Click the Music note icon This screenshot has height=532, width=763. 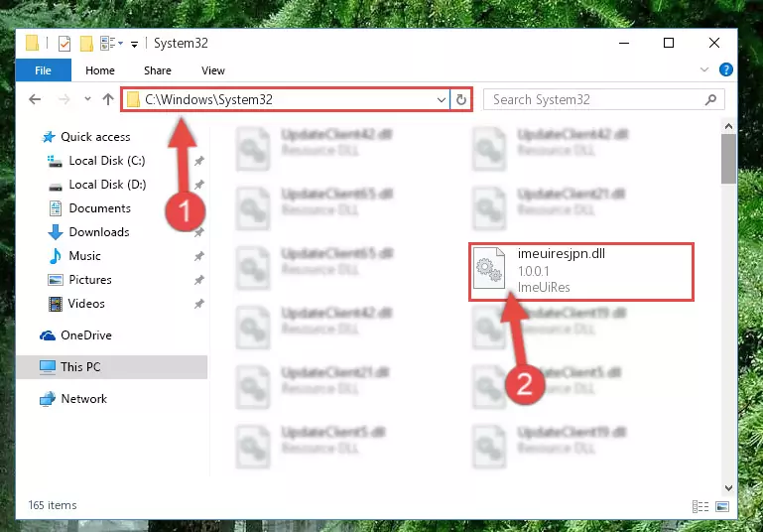click(x=55, y=256)
